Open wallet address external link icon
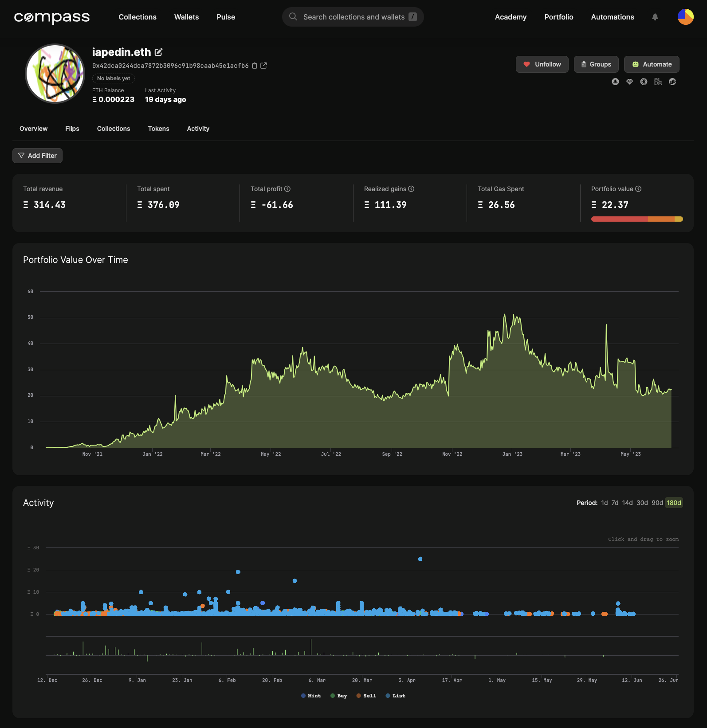Screen dimensions: 707x728 pos(263,66)
